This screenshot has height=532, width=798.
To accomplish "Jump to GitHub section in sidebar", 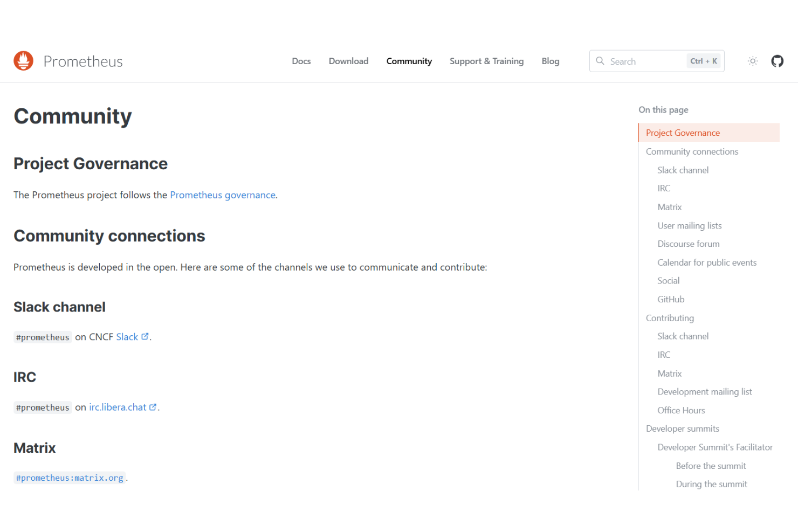I will tap(671, 299).
